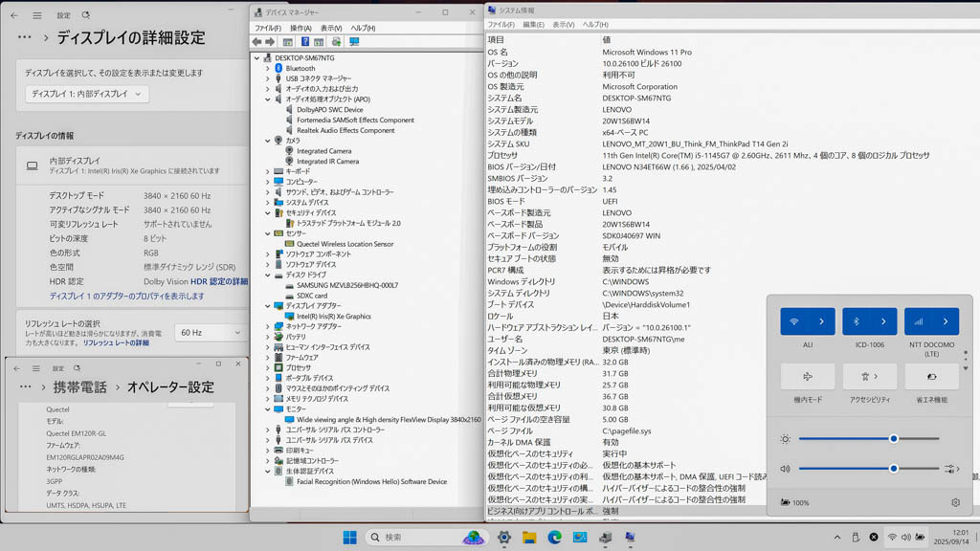Toggle energy saver (省エネ機能) tile
Screen dimensions: 980x551
pos(931,377)
